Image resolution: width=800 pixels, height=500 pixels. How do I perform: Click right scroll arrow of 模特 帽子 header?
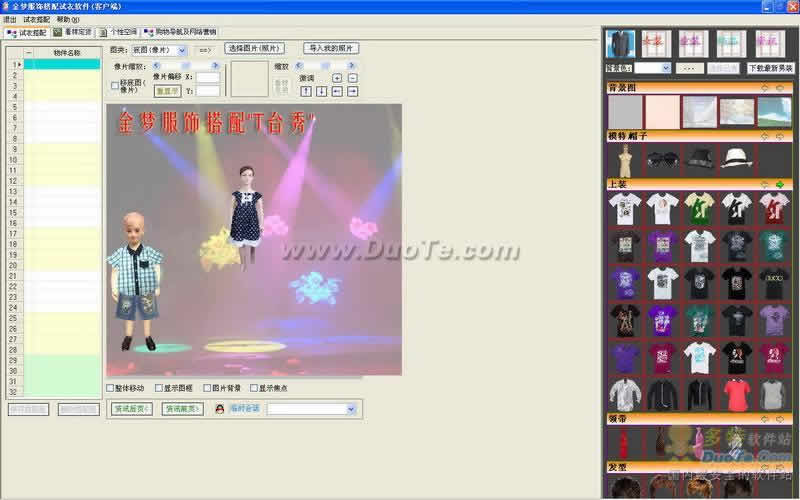pos(780,136)
